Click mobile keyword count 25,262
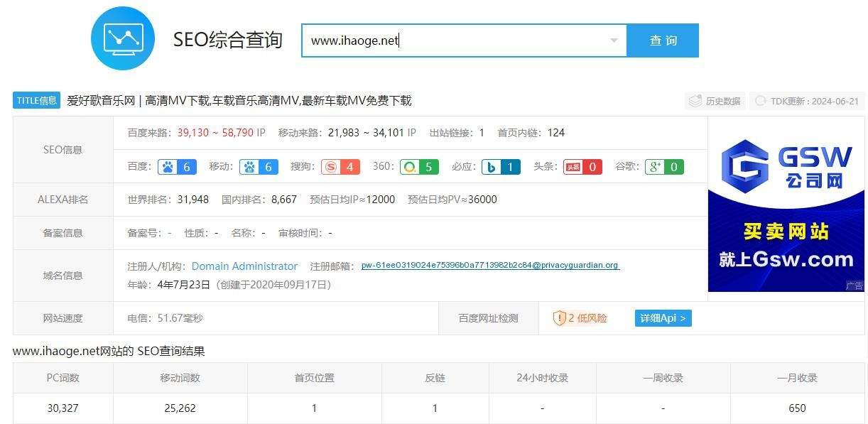868x424 pixels. coord(179,408)
